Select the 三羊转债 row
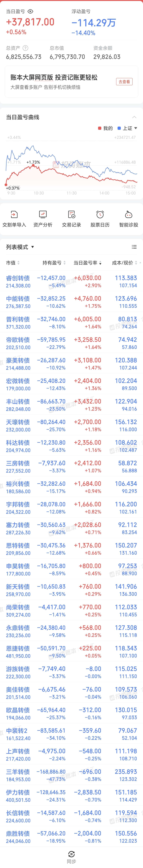This screenshot has width=143, height=868. click(x=71, y=775)
